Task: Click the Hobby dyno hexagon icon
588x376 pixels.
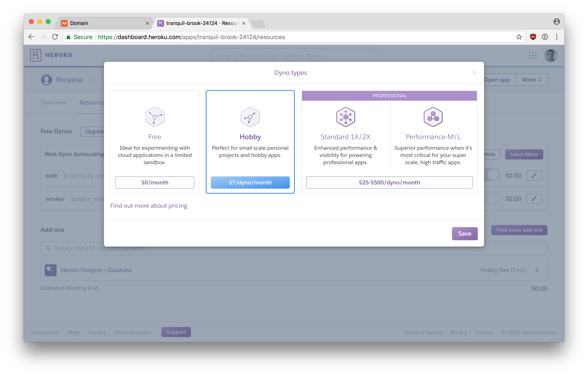Action: tap(250, 117)
